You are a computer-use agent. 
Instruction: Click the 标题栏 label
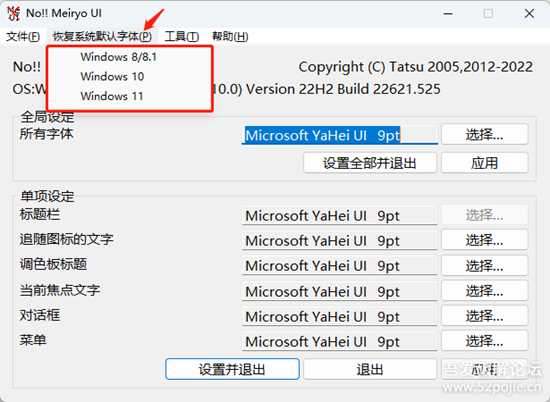40,214
